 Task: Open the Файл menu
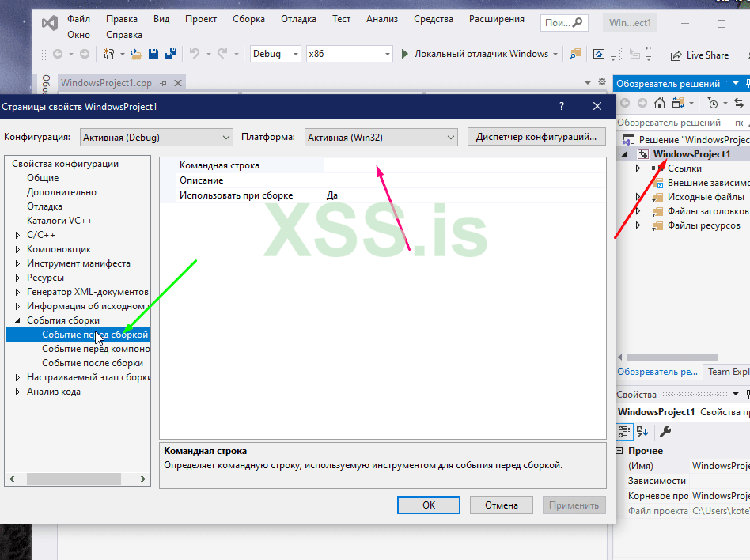pyautogui.click(x=78, y=19)
